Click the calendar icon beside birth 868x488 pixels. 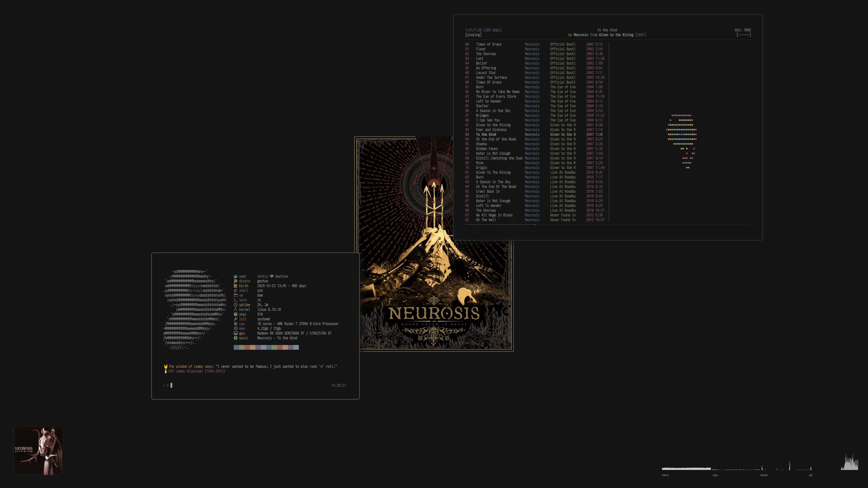coord(236,286)
